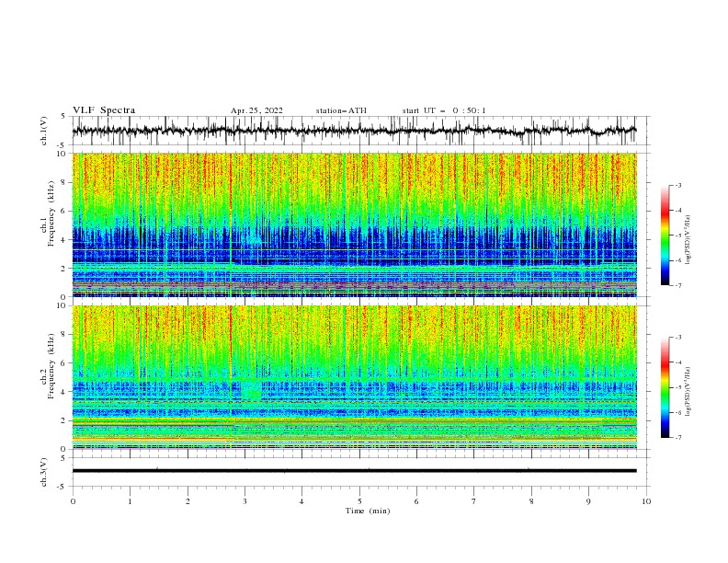Click the 'station=ATH' label

[341, 110]
